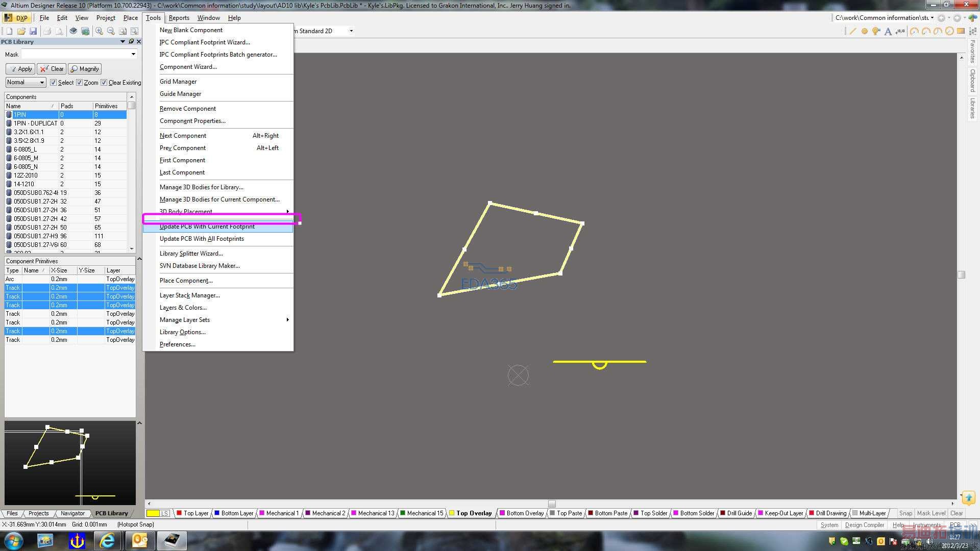Click the Place Line tool icon
The width and height of the screenshot is (980, 551).
852,31
